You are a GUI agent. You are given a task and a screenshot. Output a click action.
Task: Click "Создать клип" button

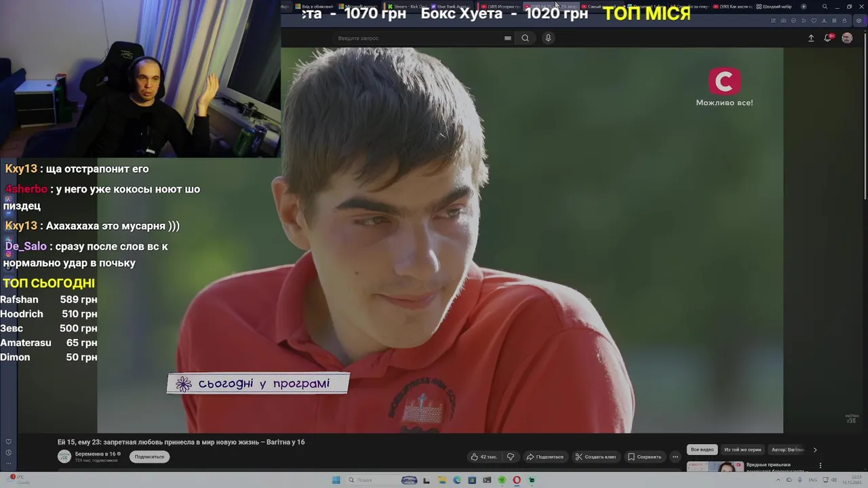tap(596, 457)
